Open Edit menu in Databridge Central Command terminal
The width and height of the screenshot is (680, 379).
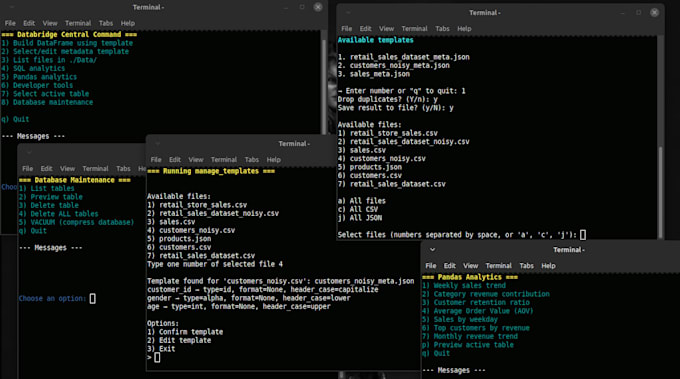pos(29,23)
